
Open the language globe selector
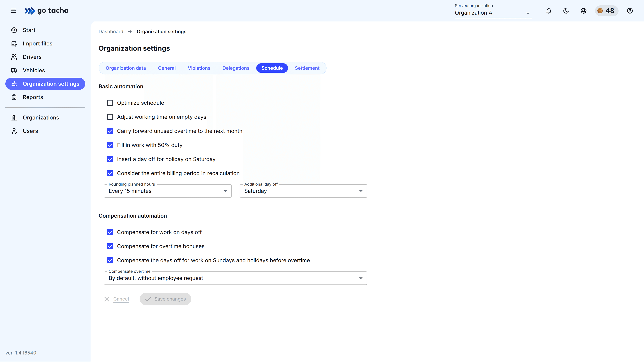(x=583, y=11)
